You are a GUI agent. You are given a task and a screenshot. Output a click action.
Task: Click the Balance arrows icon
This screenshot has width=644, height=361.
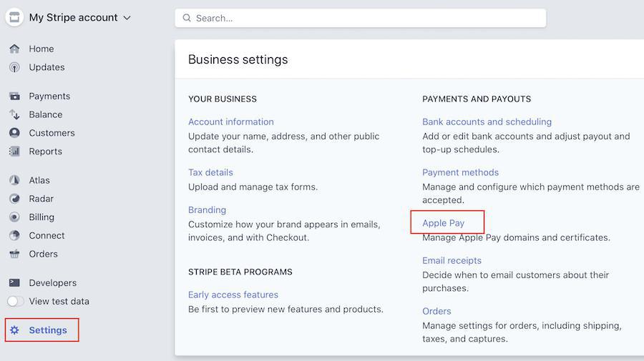[x=14, y=114]
